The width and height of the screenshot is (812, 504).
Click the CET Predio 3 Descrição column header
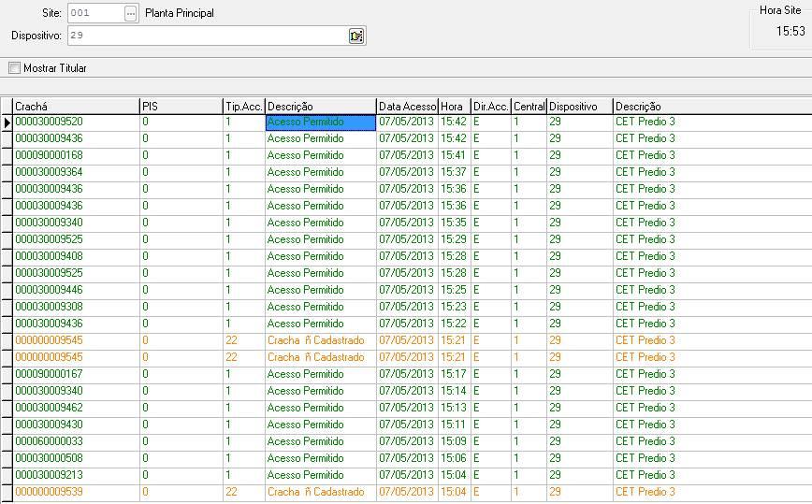click(713, 106)
